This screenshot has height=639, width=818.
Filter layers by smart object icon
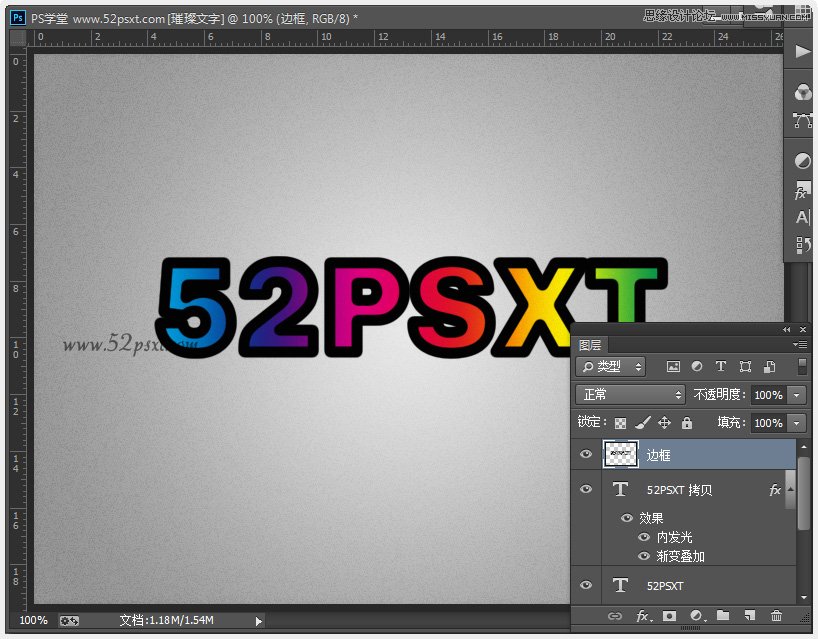(769, 367)
